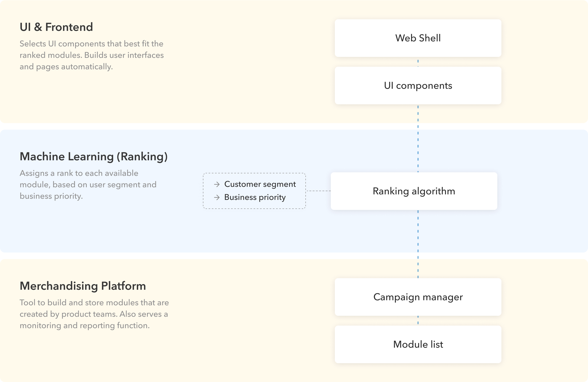The width and height of the screenshot is (588, 382).
Task: Select the Web Shell box
Action: click(418, 38)
